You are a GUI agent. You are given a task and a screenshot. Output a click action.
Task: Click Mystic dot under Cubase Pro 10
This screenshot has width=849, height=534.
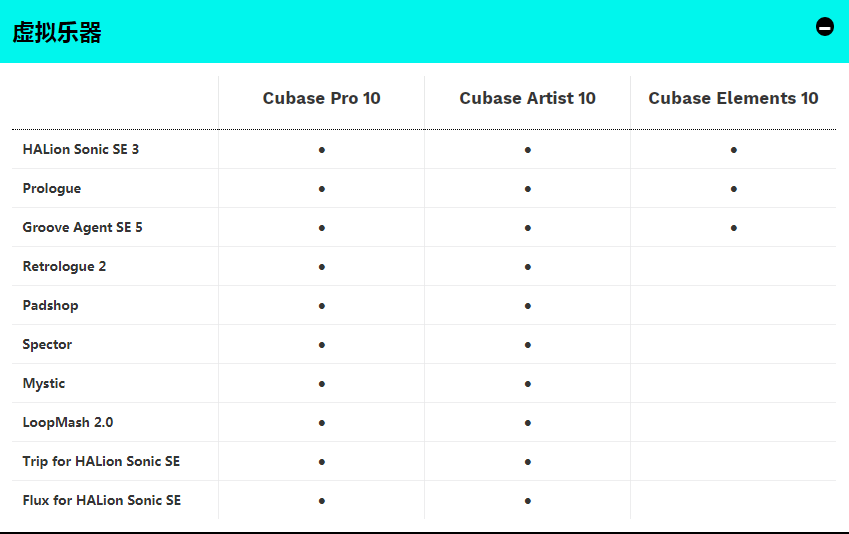[322, 384]
